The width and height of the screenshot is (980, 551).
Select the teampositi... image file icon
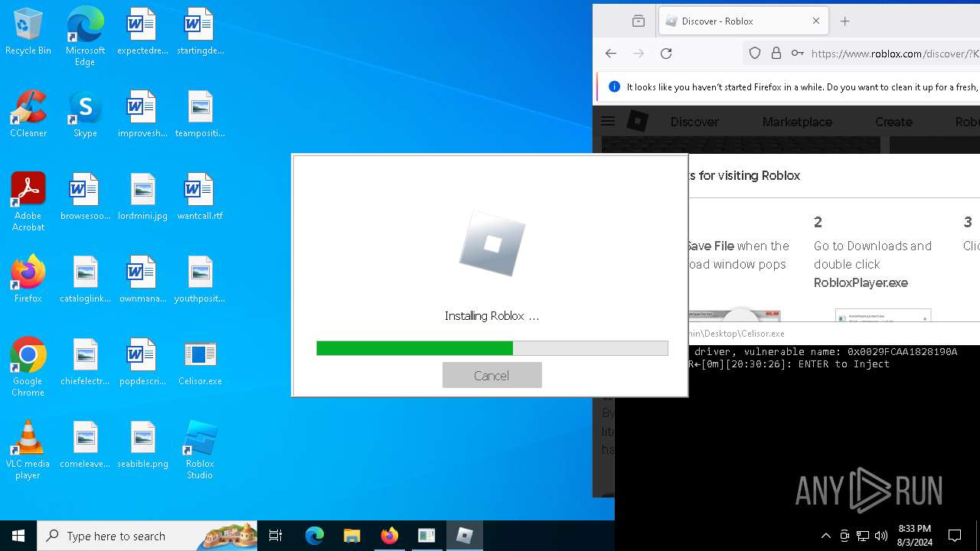[200, 114]
